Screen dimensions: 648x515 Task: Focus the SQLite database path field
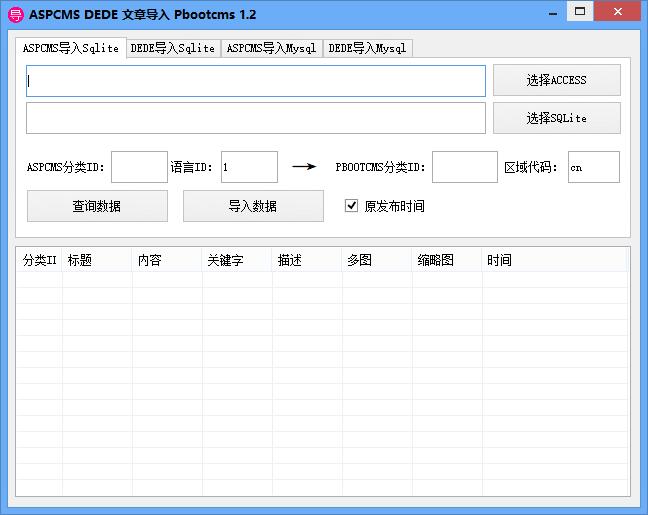click(x=256, y=118)
